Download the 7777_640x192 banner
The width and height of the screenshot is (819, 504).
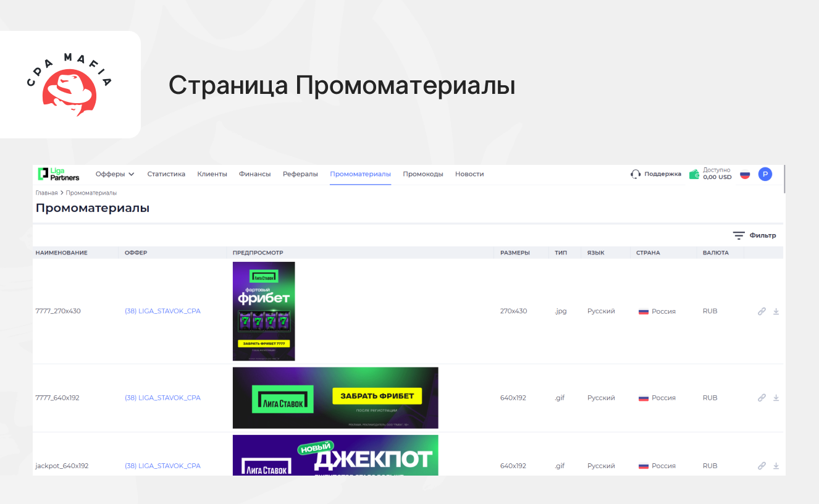click(776, 398)
